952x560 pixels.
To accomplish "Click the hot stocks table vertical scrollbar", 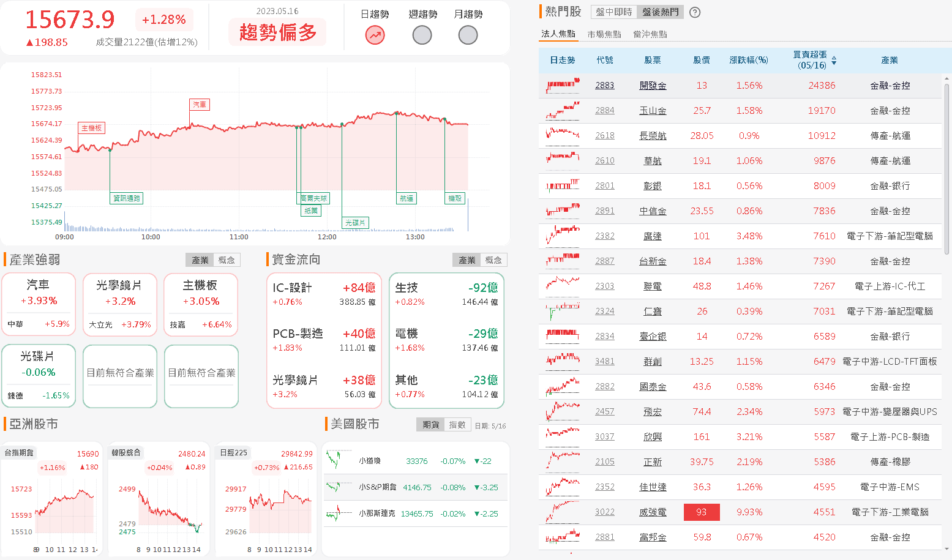I will click(x=947, y=168).
